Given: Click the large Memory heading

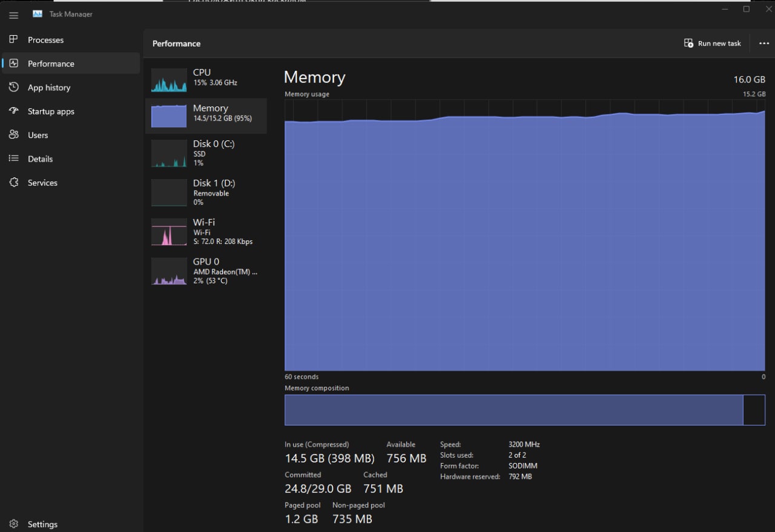Looking at the screenshot, I should [x=314, y=77].
